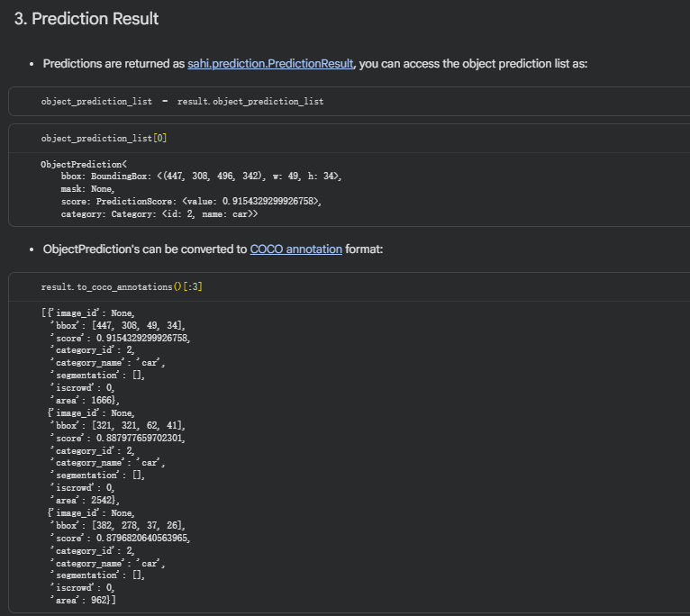Click the PredictionScore value output line

(191, 202)
